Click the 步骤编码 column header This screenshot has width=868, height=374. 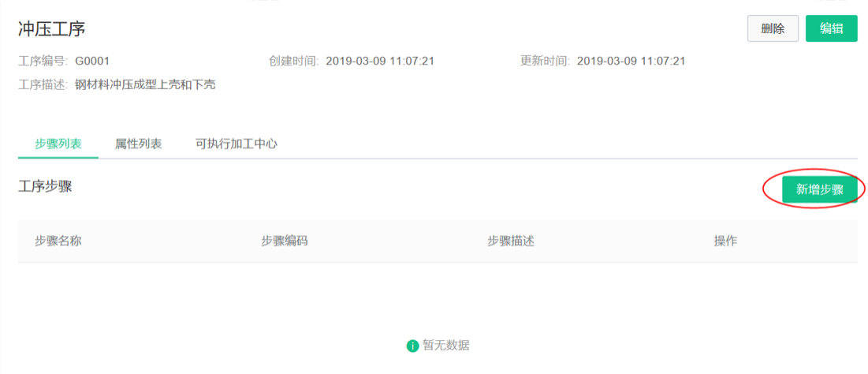[285, 241]
